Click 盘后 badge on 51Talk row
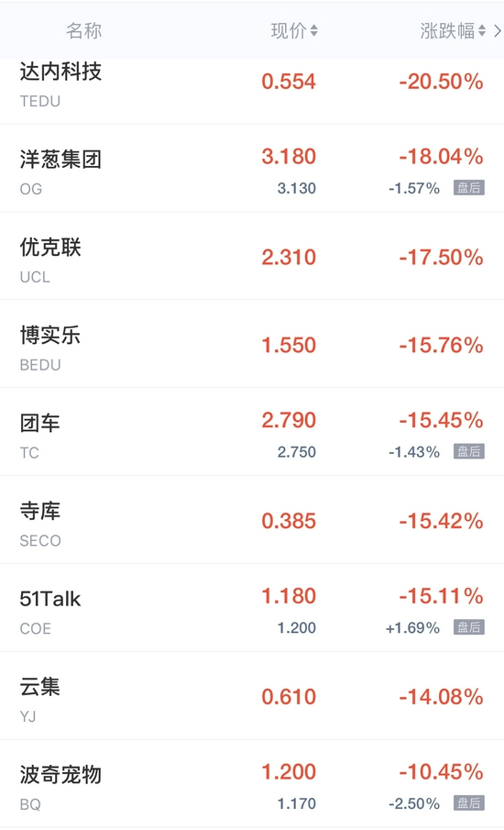 pos(468,627)
